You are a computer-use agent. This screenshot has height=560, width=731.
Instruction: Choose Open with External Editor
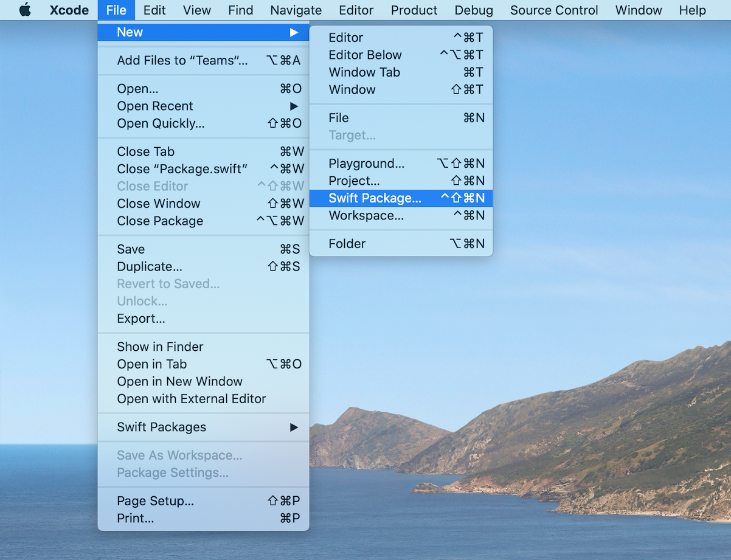192,399
